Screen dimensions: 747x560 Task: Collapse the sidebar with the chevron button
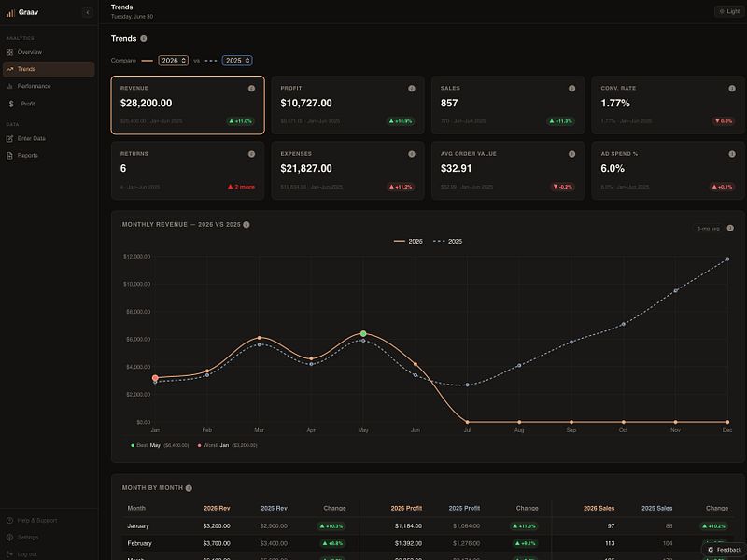click(x=88, y=12)
